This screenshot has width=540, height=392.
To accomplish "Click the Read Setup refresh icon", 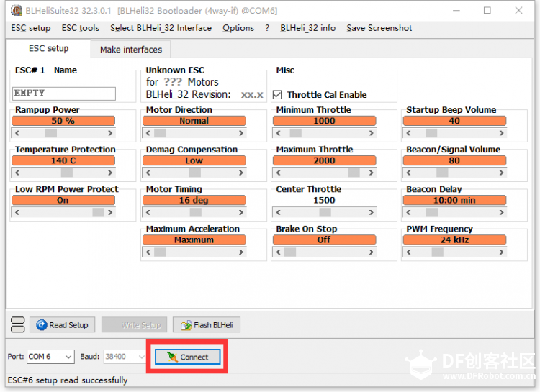I will coord(42,324).
